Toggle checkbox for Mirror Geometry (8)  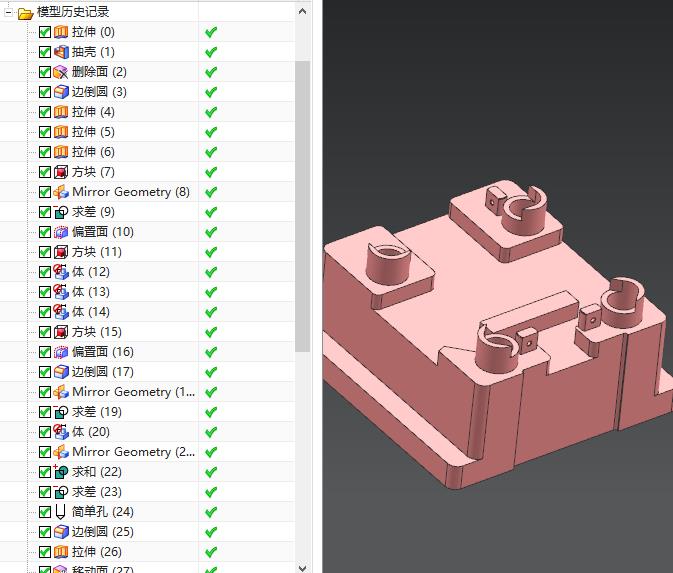[45, 192]
